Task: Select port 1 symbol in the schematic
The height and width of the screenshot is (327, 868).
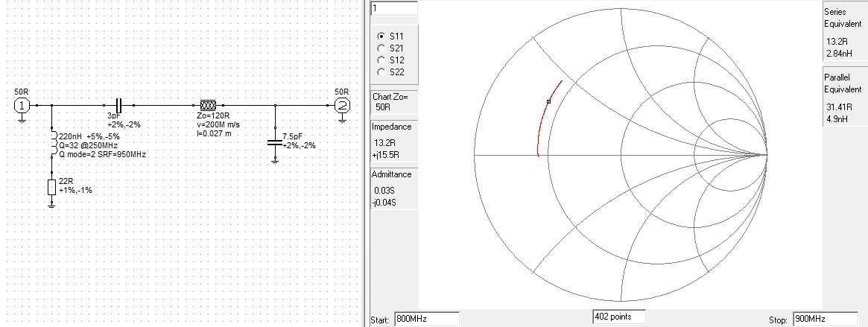Action: coord(21,105)
